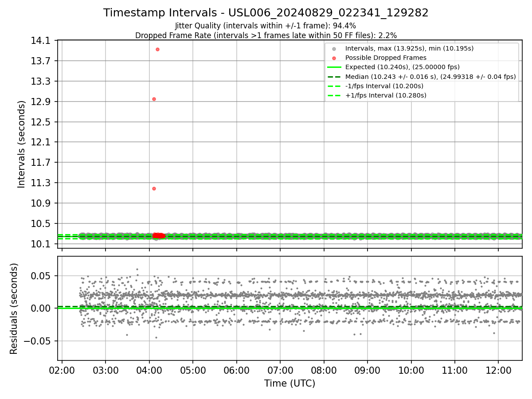Click the x-axis tick label '09:00'
This screenshot has height=399, width=532.
(368, 370)
